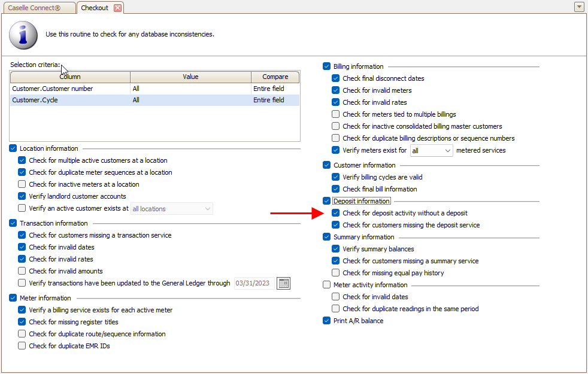The image size is (588, 374).
Task: Toggle customers missing the deposit service
Action: coord(336,225)
